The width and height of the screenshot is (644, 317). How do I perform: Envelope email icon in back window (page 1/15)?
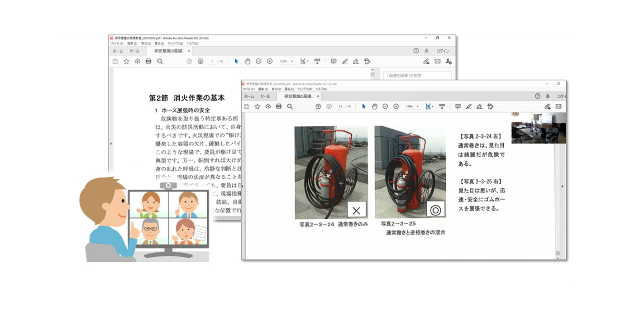click(x=438, y=61)
